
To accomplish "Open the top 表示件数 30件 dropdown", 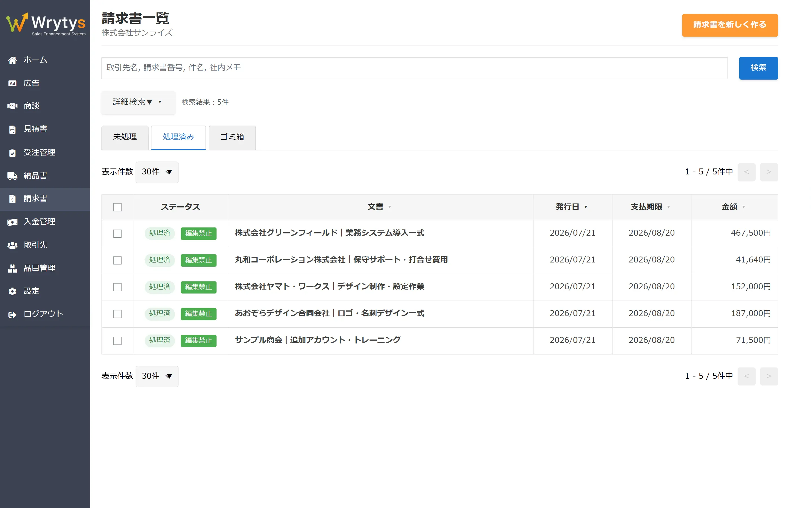I will pos(157,172).
